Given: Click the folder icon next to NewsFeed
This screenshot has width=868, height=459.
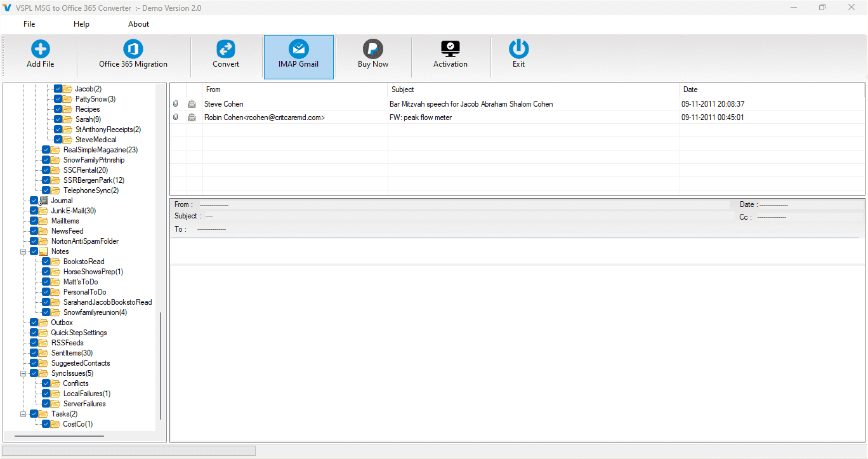Looking at the screenshot, I should tap(44, 231).
